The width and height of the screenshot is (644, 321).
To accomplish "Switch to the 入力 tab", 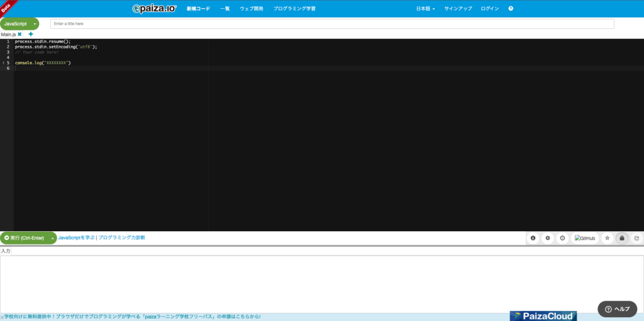I will coord(6,251).
